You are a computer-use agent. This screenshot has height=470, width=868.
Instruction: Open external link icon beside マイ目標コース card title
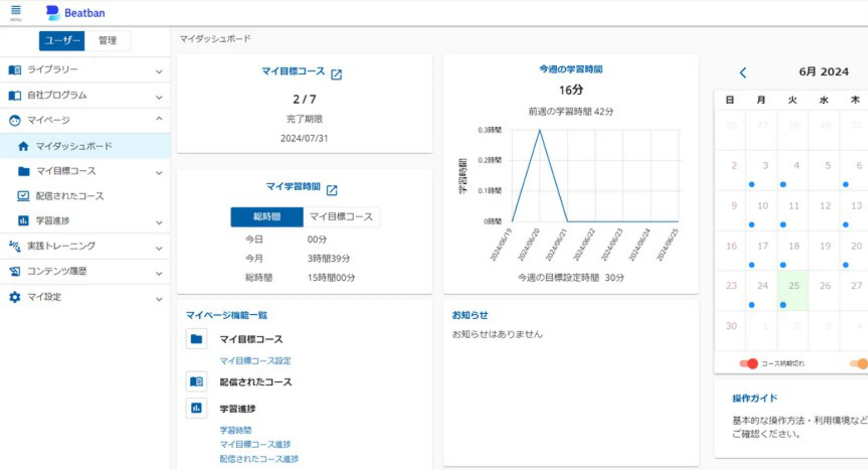pos(336,75)
